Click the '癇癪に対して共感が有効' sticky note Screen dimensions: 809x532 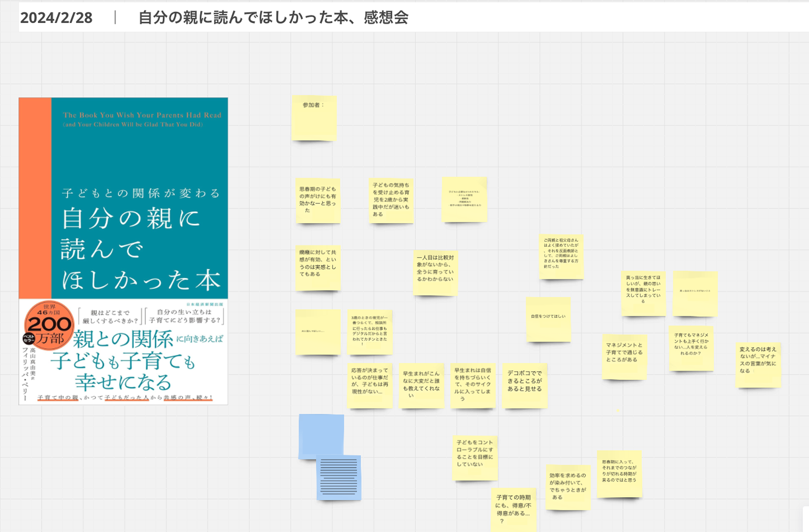coord(318,268)
